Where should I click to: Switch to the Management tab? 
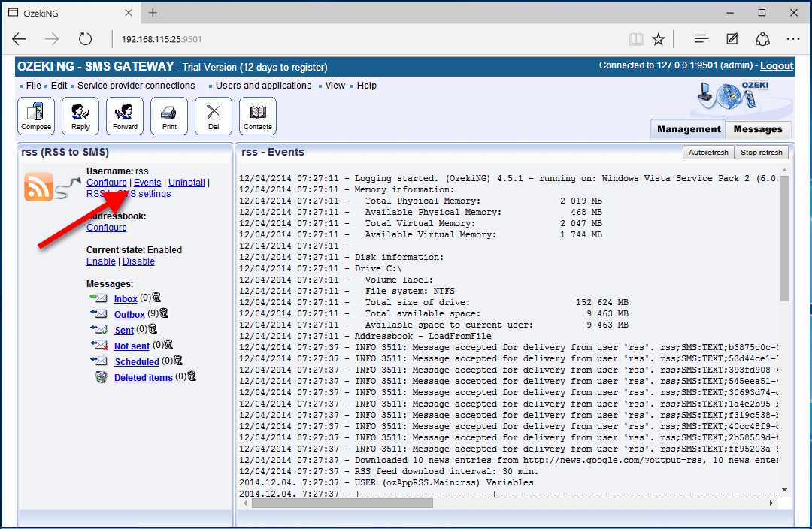point(688,129)
